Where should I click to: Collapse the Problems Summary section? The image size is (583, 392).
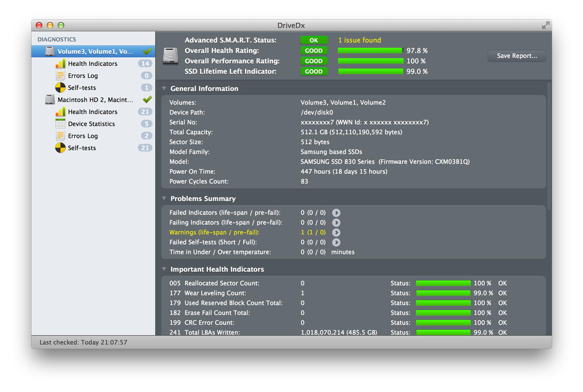click(164, 199)
